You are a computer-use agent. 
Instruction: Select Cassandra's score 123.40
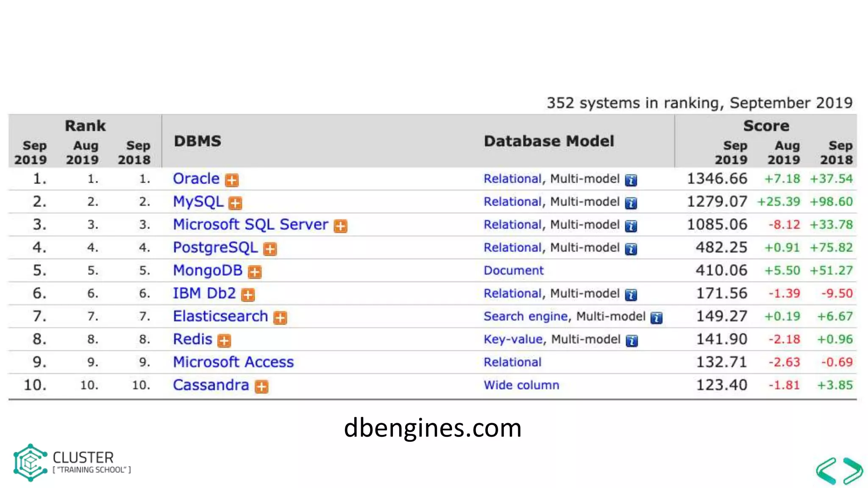tap(722, 385)
